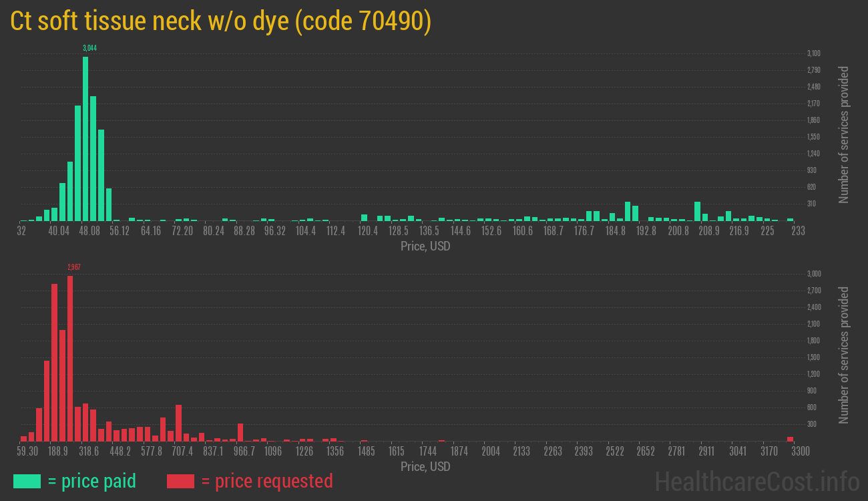Click the red price requested legend swatch
This screenshot has width=868, height=501.
click(180, 481)
